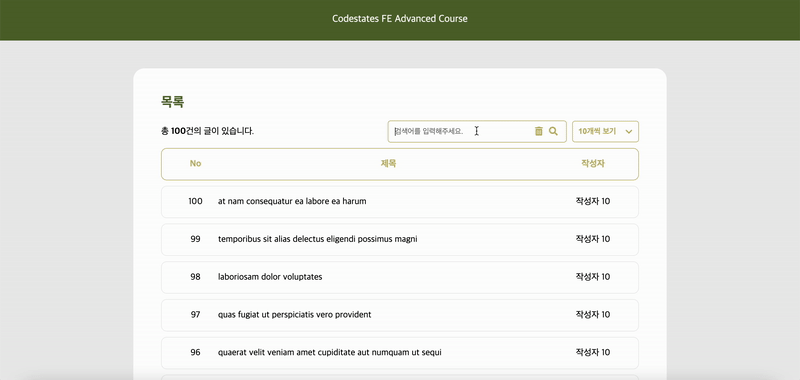Click the No column header
The height and width of the screenshot is (380, 800).
pyautogui.click(x=195, y=164)
